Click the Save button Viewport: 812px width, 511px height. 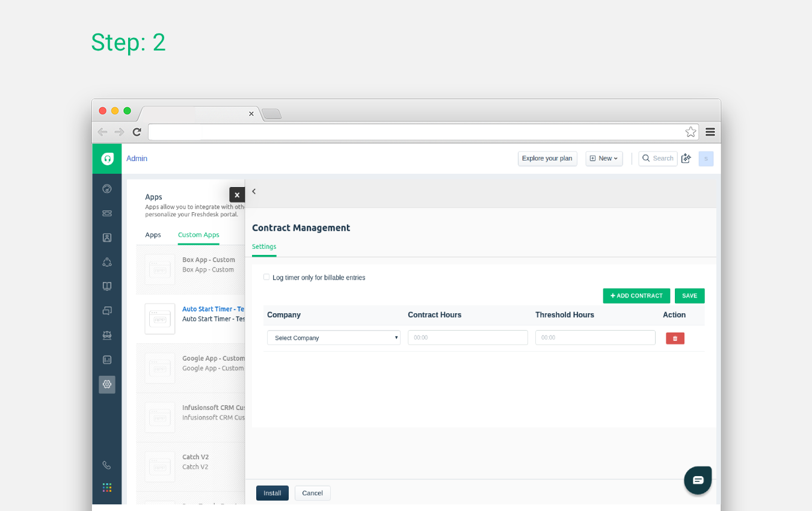coord(690,296)
